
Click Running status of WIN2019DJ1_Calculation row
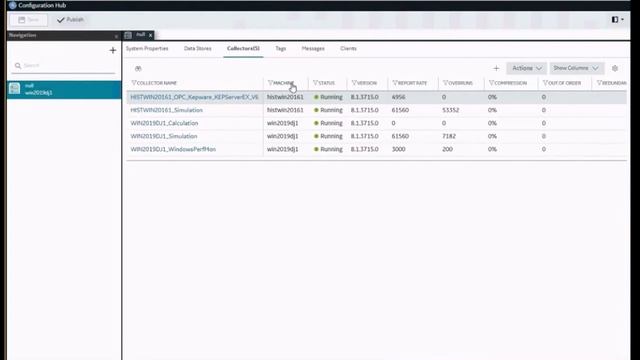tap(329, 123)
